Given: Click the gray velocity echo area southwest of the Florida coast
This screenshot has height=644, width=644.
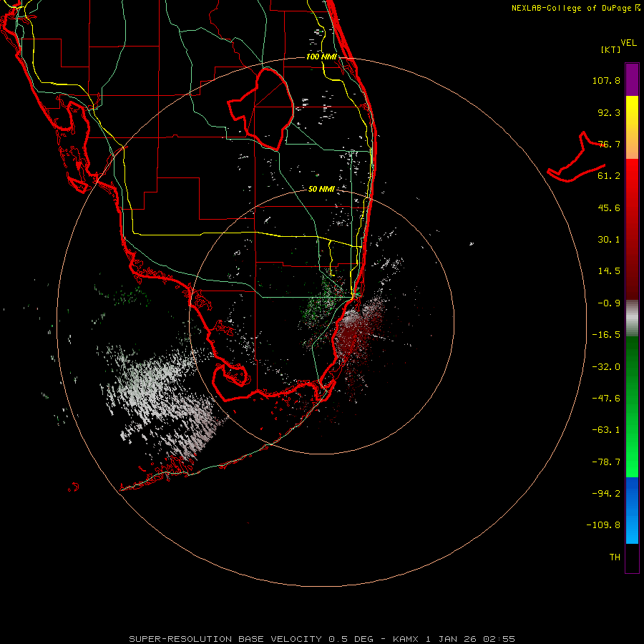Looking at the screenshot, I should coord(162,401).
